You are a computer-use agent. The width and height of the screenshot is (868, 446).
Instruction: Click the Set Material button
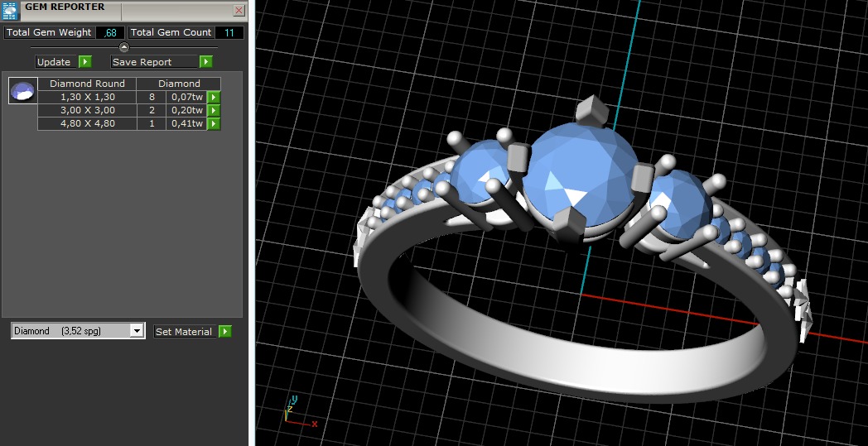[185, 332]
